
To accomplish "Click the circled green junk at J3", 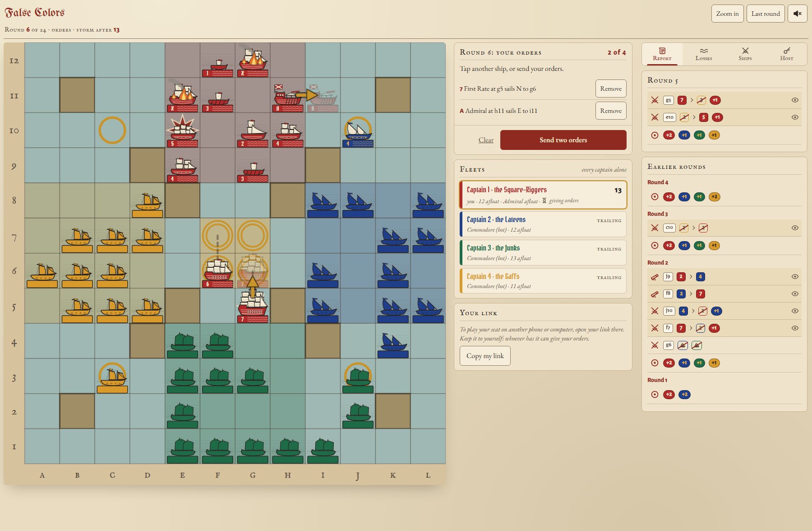I will click(358, 378).
